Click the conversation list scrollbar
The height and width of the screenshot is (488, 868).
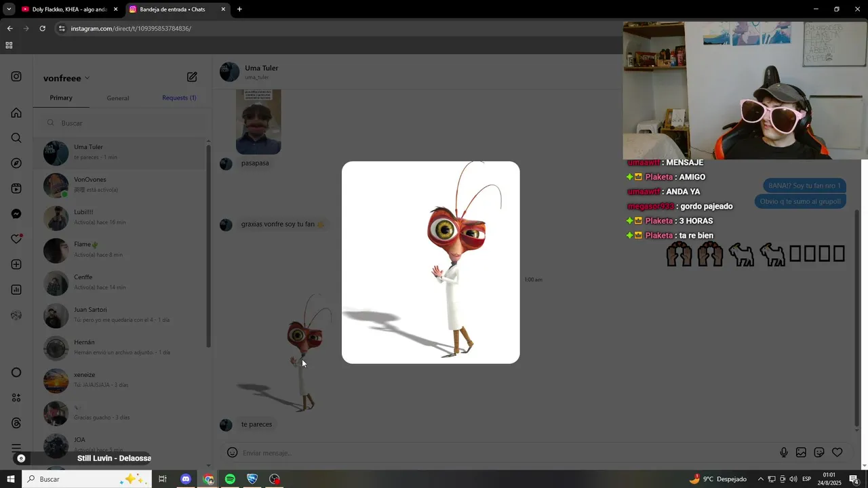click(208, 245)
